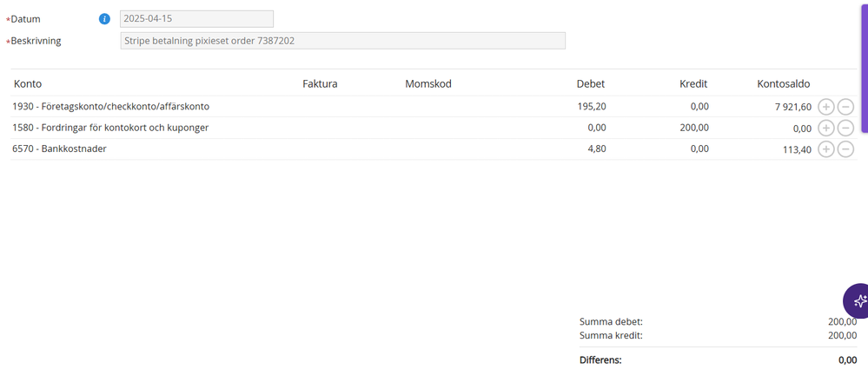Click the Datum field showing 2025-04-15
Screen dimensions: 868x389
coord(196,19)
